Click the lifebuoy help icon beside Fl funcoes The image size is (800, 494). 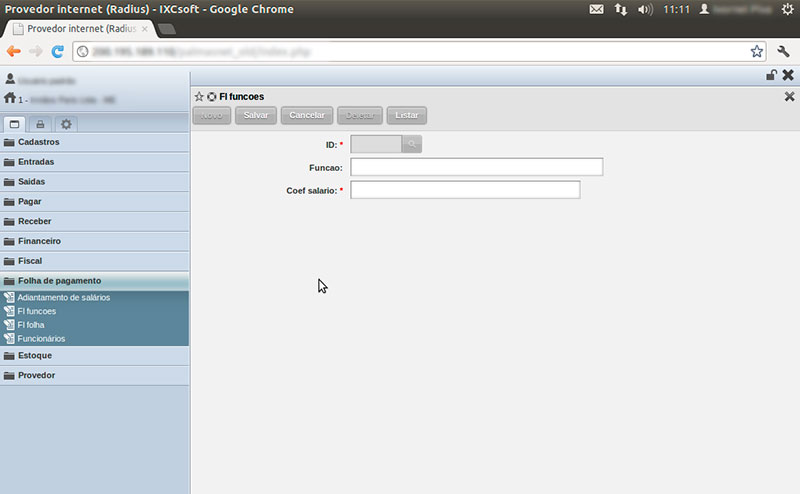[212, 96]
